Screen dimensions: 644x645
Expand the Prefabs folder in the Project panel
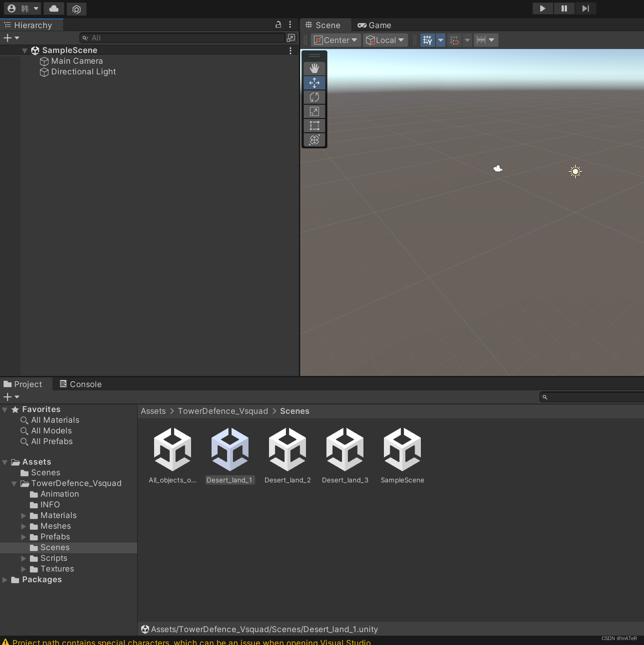(x=24, y=537)
